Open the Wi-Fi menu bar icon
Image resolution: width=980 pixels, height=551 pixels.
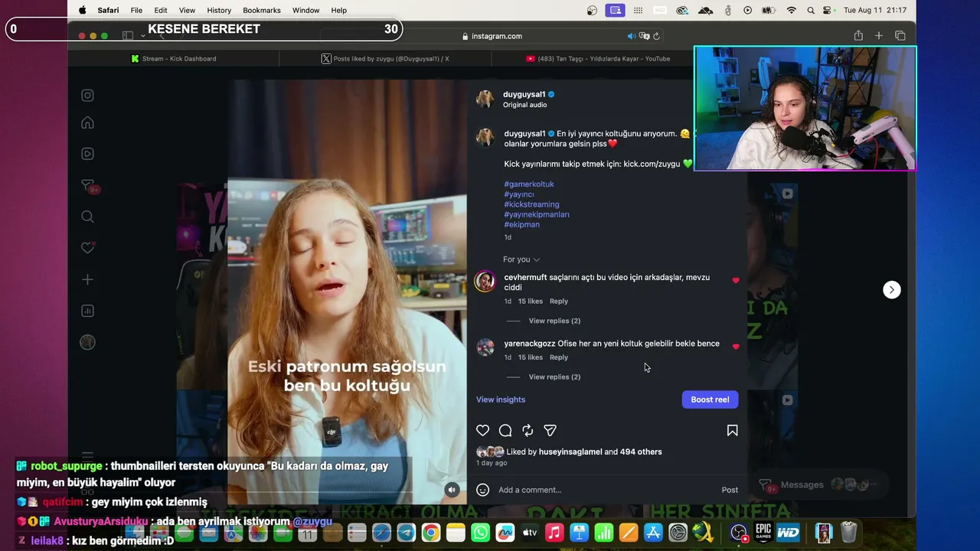point(792,10)
